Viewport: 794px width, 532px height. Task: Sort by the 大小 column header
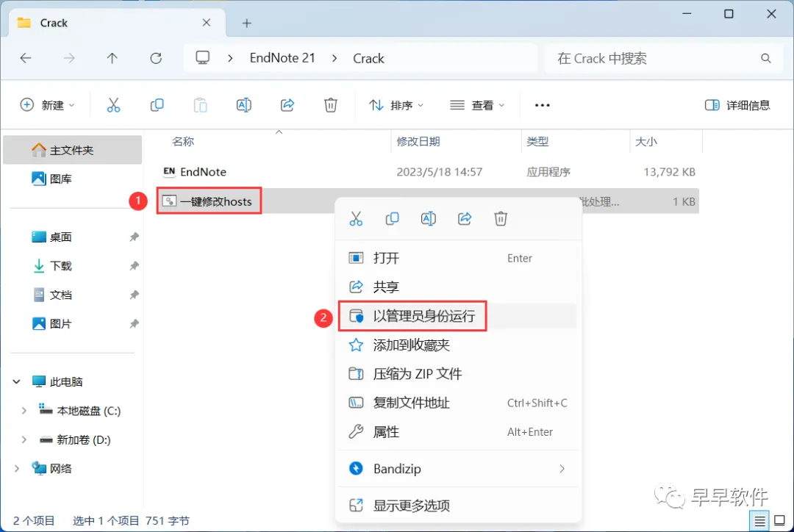pyautogui.click(x=646, y=142)
